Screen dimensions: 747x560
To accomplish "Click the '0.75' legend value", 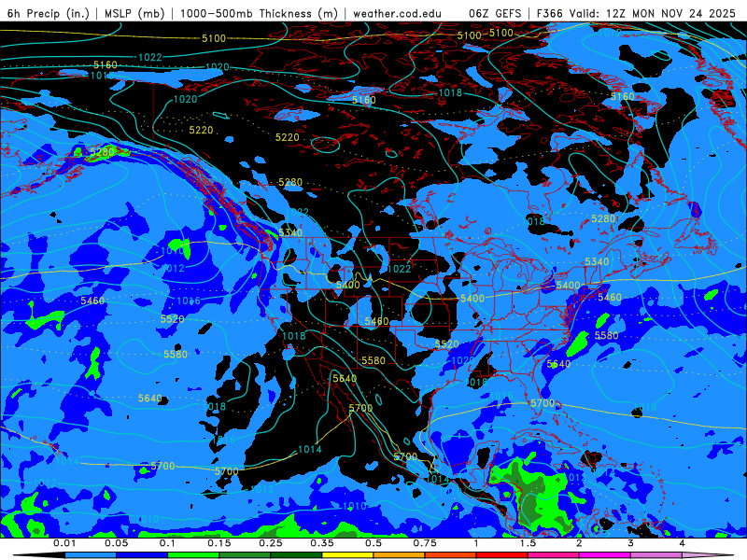I will coord(425,543).
